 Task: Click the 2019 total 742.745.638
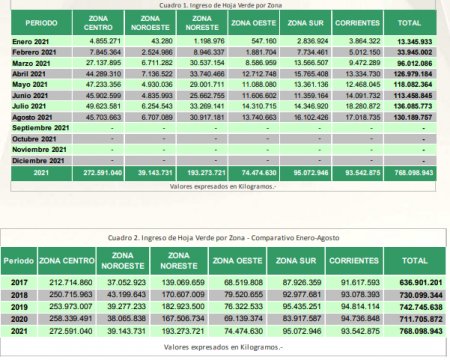pyautogui.click(x=421, y=307)
